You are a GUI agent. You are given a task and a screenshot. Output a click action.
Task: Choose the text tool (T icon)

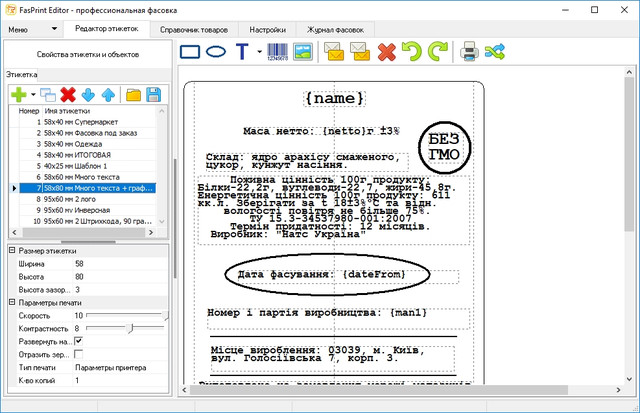pyautogui.click(x=242, y=51)
